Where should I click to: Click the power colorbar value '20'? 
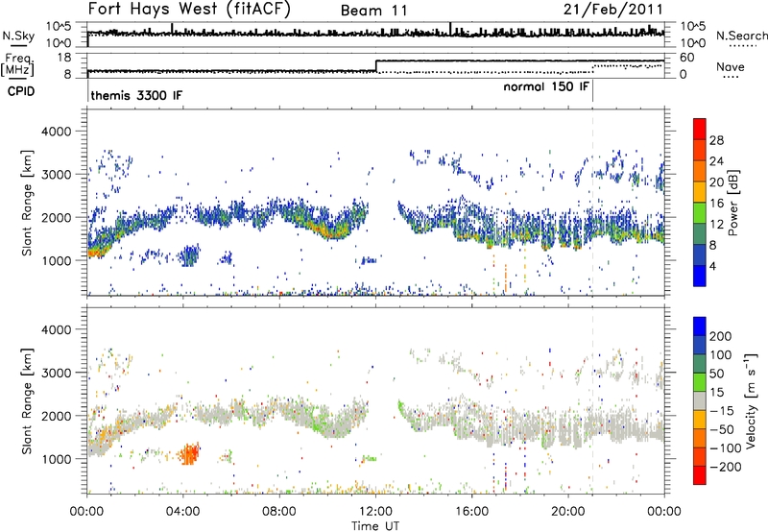716,182
